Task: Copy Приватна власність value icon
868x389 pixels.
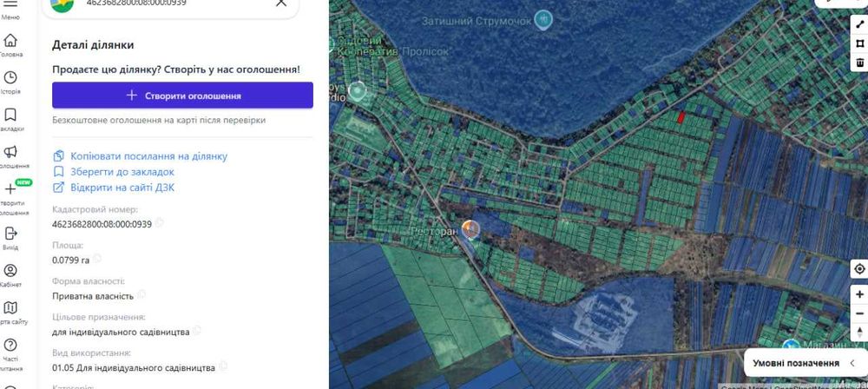Action: [141, 294]
